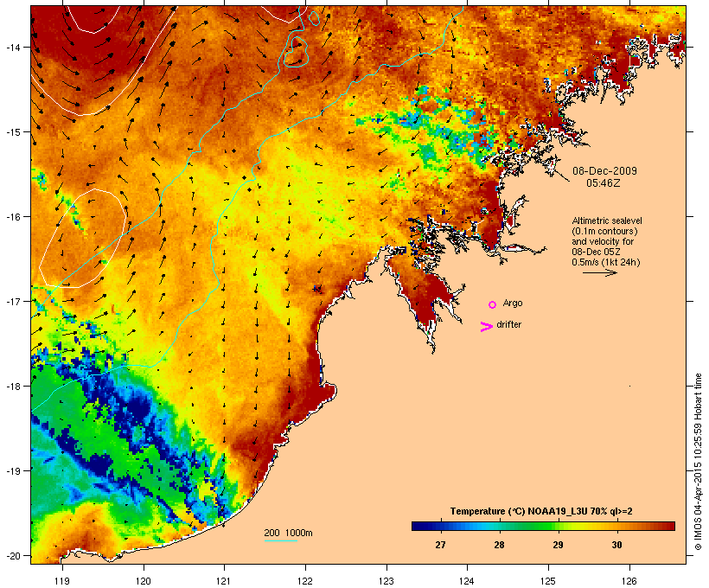The image size is (709, 588).
Task: Click longitude axis label 120
Action: 144,581
